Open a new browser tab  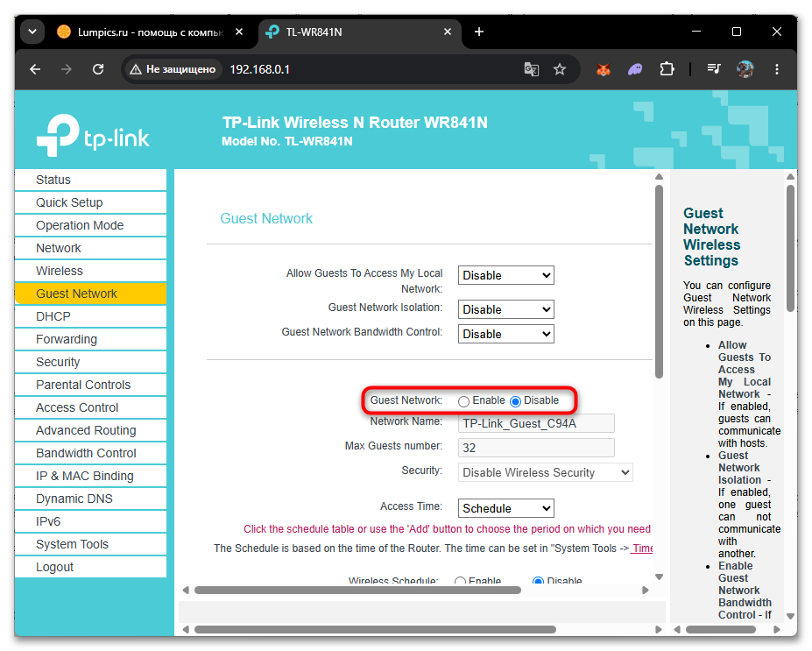[479, 32]
